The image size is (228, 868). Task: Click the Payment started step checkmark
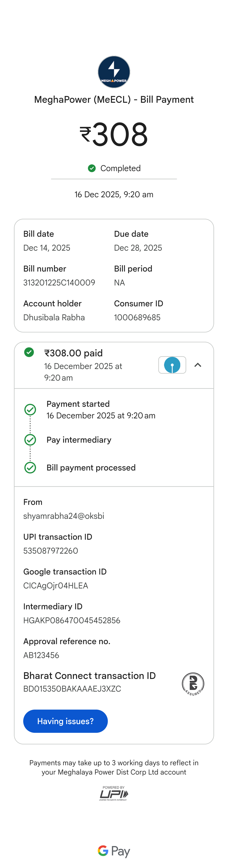pos(30,409)
